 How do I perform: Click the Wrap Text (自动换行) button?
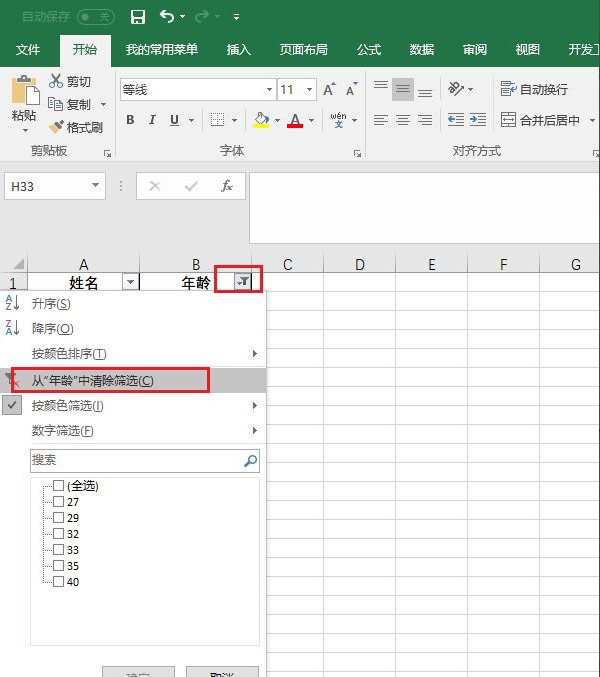click(534, 89)
